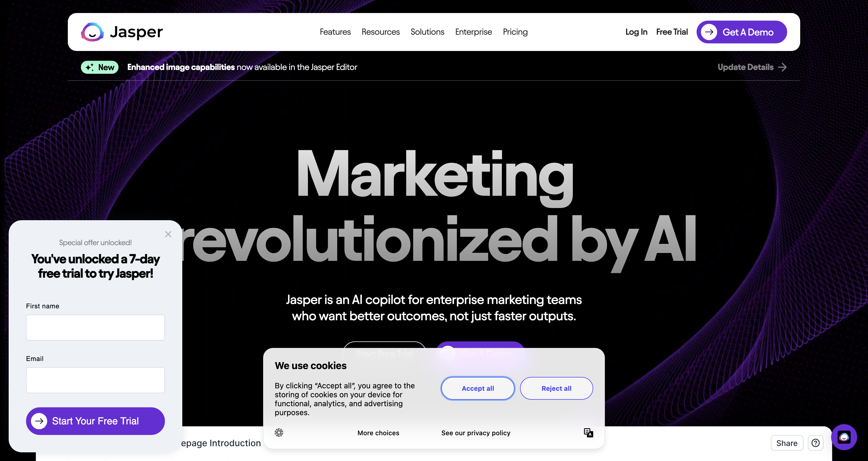Click the arrow icon on Start Your Free Trial
This screenshot has width=868, height=461.
click(39, 421)
